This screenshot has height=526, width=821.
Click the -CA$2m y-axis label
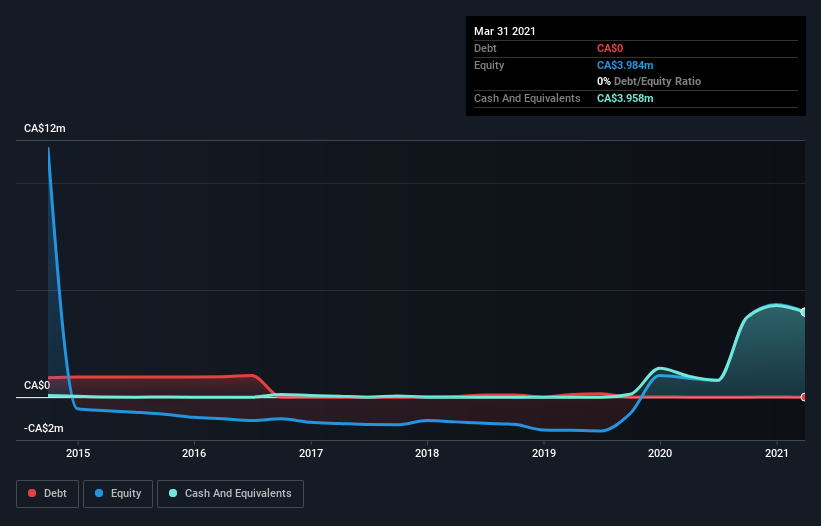coord(43,428)
